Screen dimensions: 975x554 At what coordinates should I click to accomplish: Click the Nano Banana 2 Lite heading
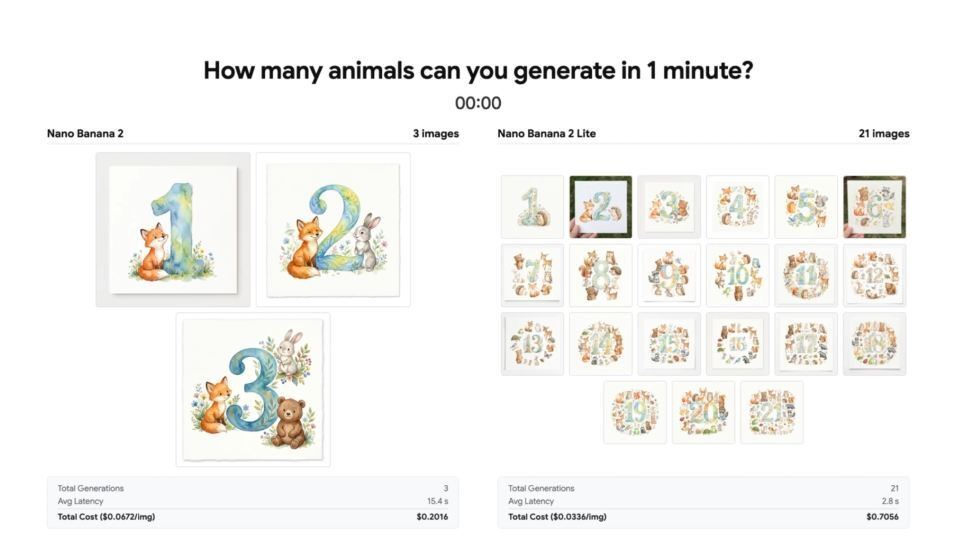(547, 134)
